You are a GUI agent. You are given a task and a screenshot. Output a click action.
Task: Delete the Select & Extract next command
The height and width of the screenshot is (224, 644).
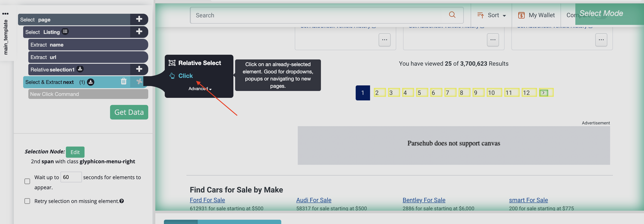(124, 81)
